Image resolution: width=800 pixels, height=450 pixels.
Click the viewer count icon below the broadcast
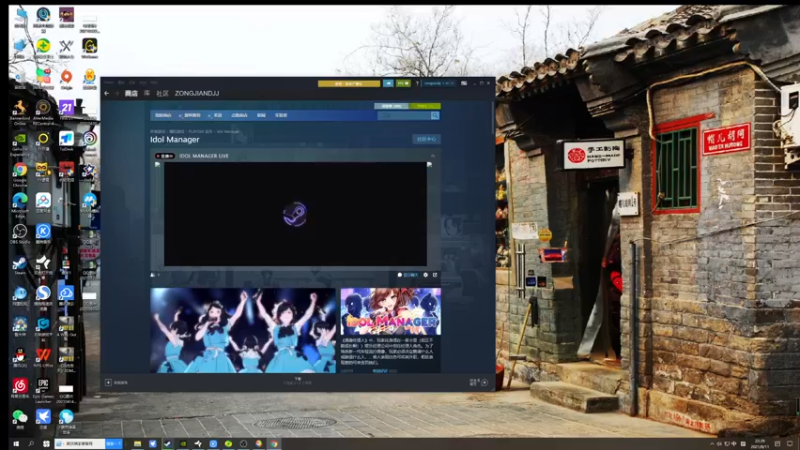[x=153, y=275]
